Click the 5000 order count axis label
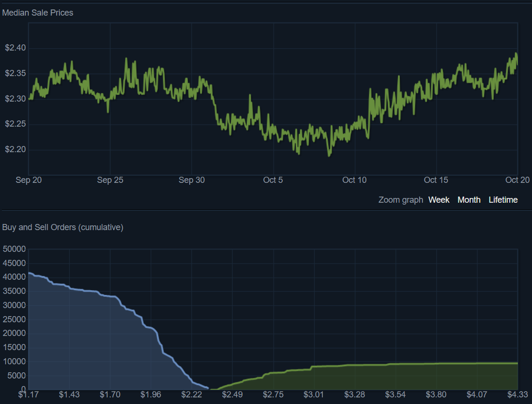Viewport: 532px width, 404px height. [16, 376]
